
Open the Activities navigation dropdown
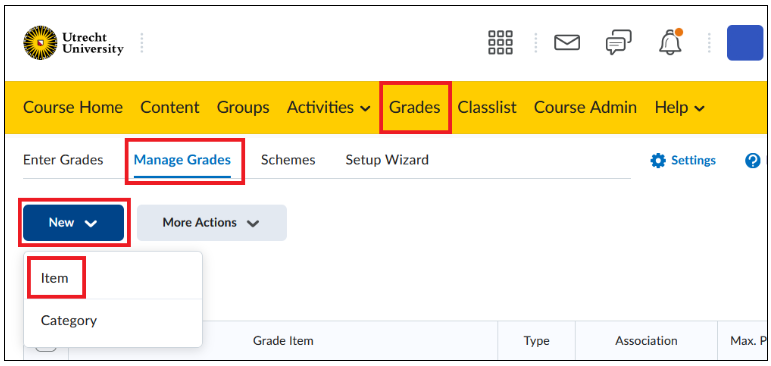pos(328,107)
